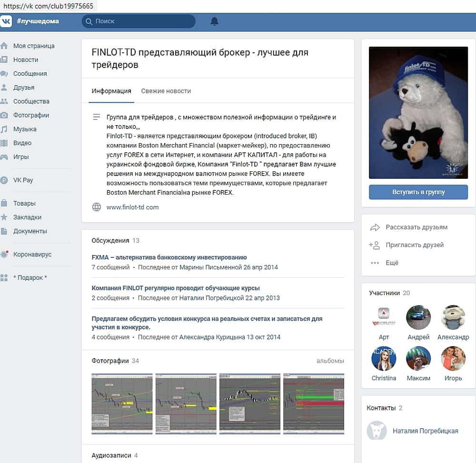Screen dimensions: 476x463
Task: Open Закладки in the sidebar
Action: [x=27, y=217]
